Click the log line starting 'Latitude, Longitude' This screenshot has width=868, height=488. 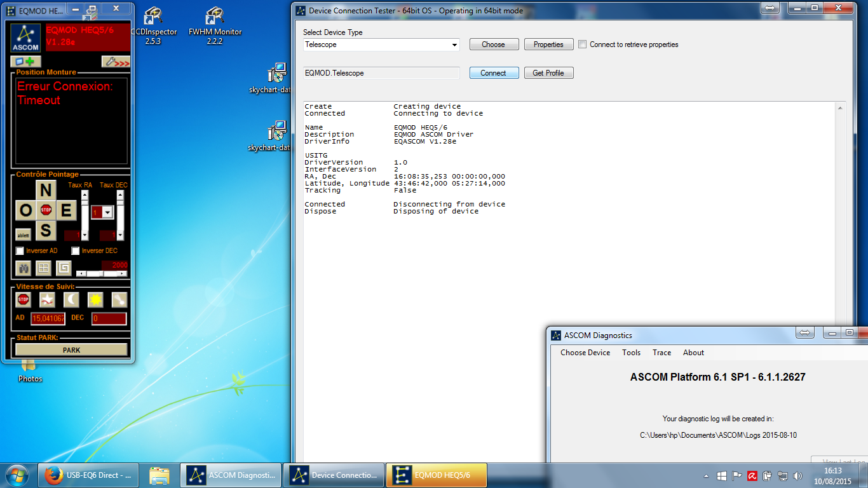tap(405, 184)
